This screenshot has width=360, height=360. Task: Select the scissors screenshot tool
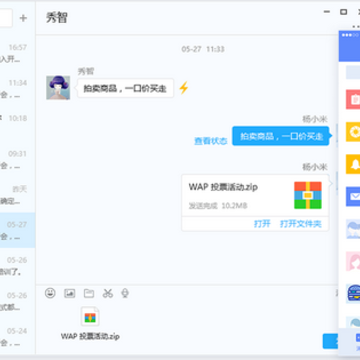click(108, 293)
